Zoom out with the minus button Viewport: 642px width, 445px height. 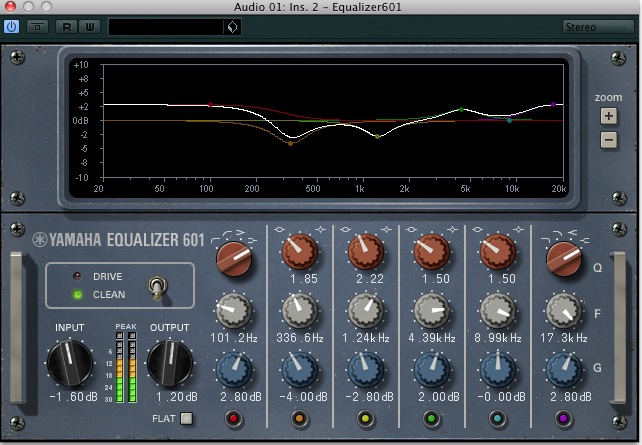pos(608,140)
